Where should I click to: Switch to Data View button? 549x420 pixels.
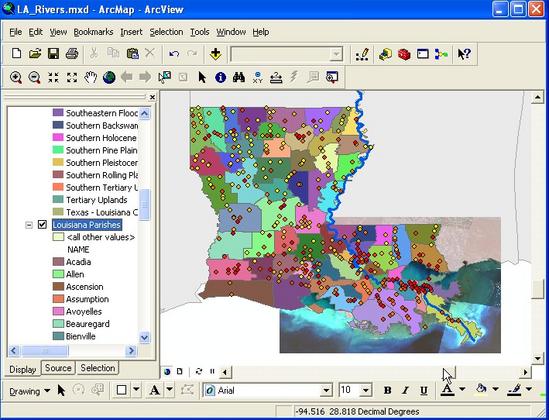pyautogui.click(x=167, y=371)
